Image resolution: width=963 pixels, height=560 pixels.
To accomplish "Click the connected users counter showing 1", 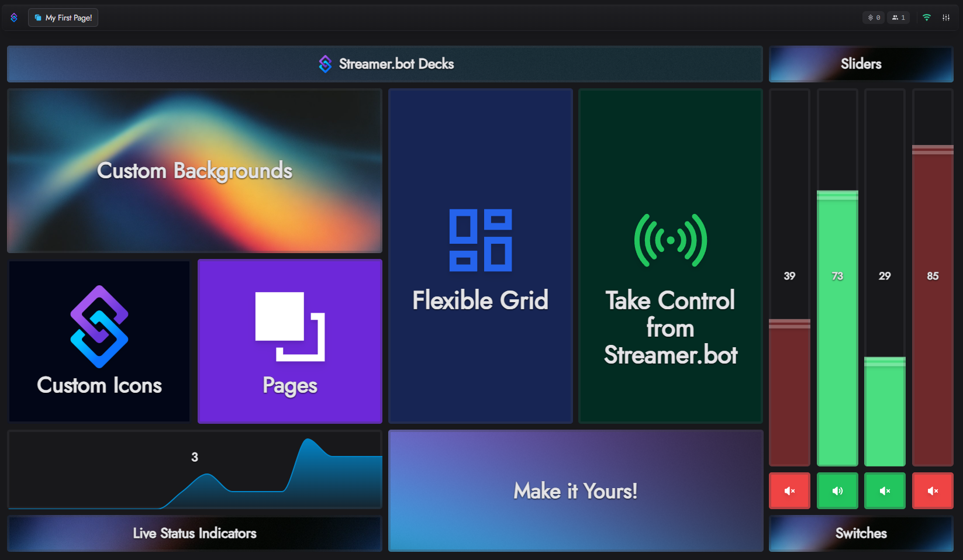I will click(x=899, y=18).
